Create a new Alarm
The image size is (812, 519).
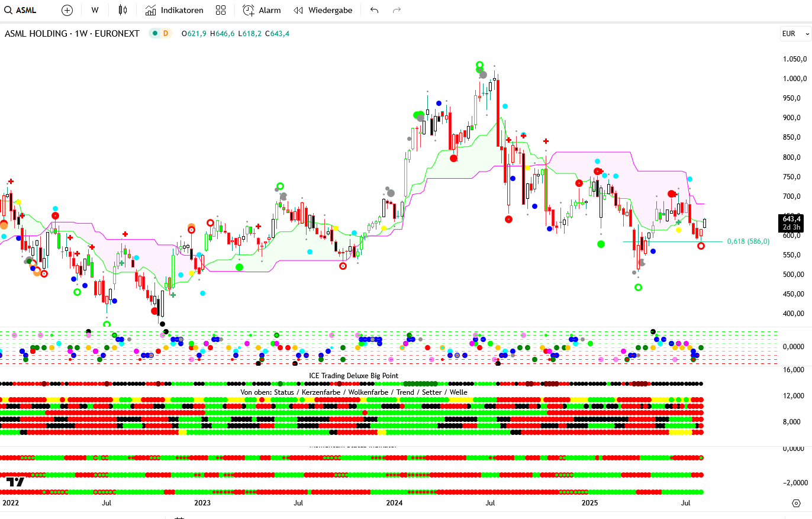tap(262, 10)
